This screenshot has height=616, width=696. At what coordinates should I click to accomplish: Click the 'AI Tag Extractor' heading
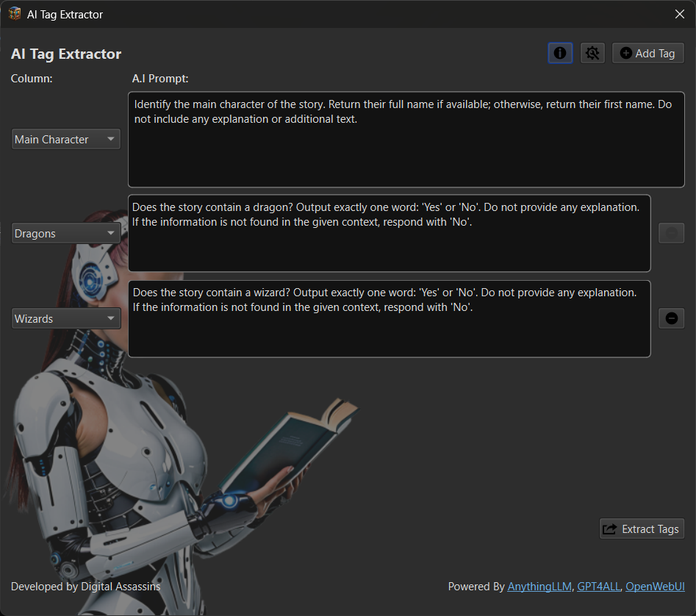point(66,54)
